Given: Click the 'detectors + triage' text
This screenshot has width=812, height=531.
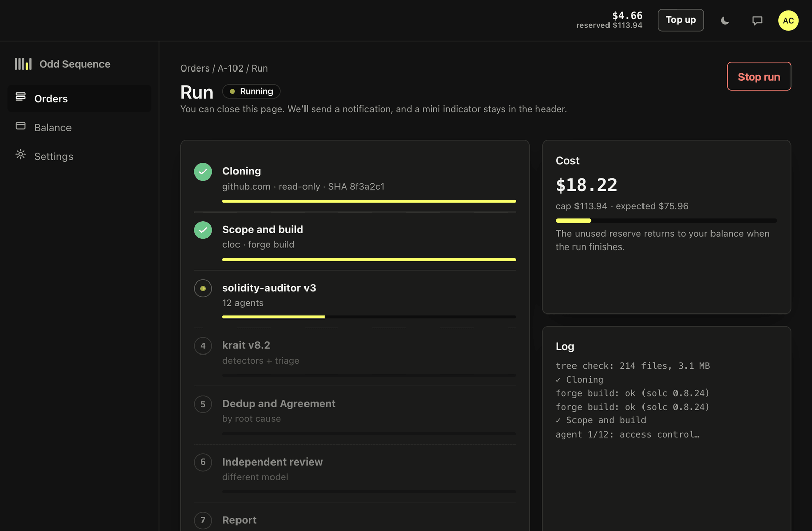Looking at the screenshot, I should coord(261,361).
